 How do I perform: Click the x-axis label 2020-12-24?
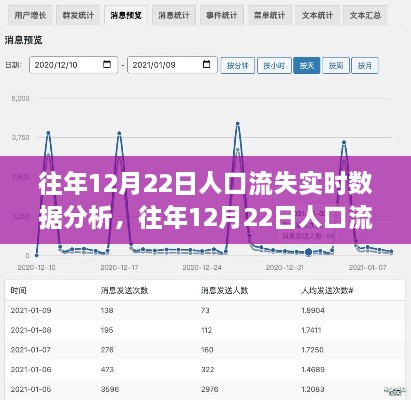click(202, 268)
